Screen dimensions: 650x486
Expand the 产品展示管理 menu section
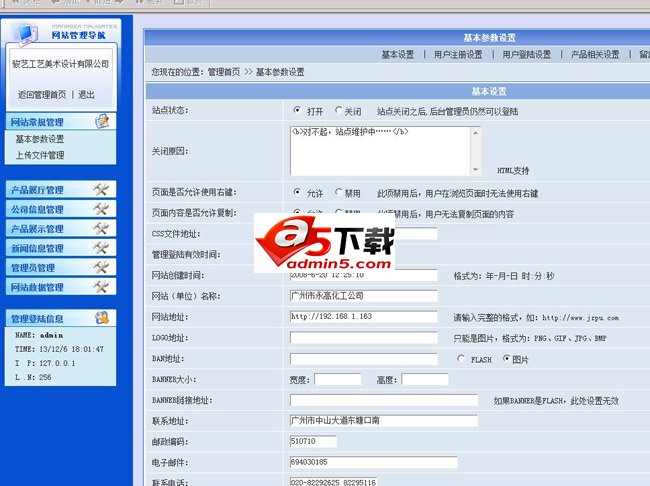click(x=61, y=228)
